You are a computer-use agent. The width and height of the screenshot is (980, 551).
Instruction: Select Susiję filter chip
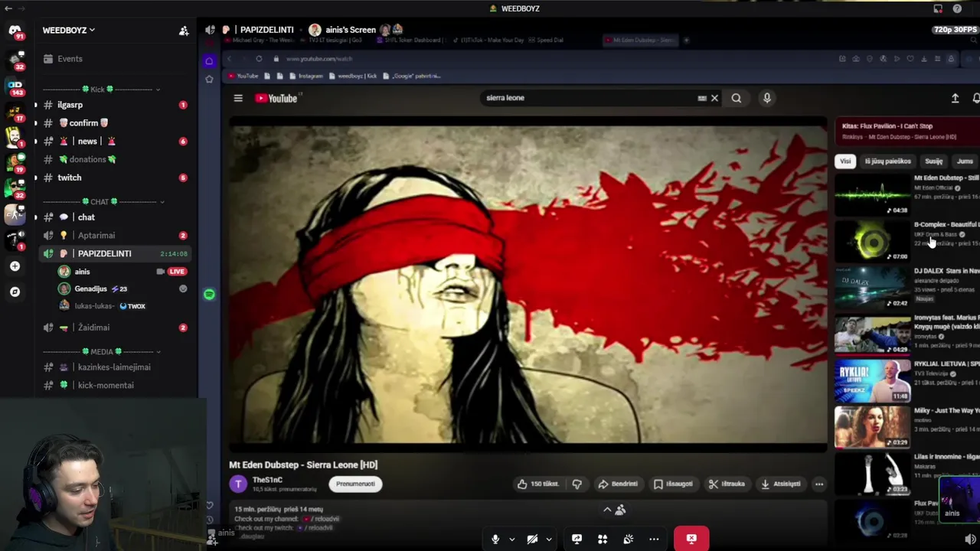coord(933,161)
